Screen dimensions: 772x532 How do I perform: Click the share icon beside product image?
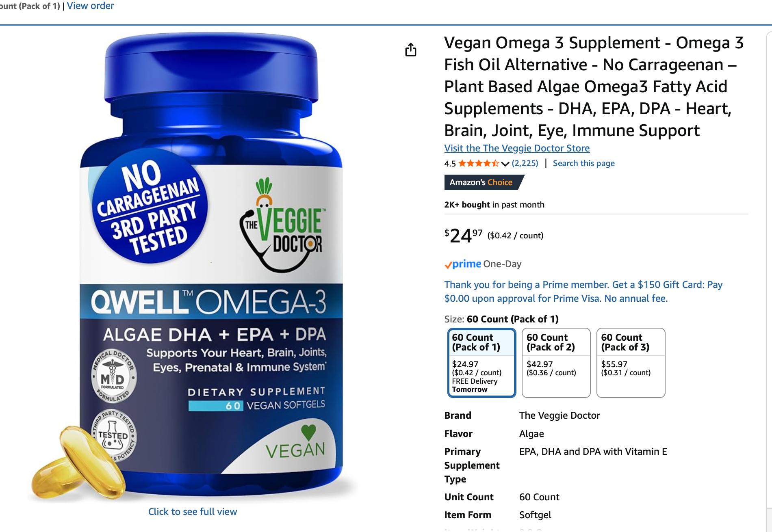pos(411,50)
